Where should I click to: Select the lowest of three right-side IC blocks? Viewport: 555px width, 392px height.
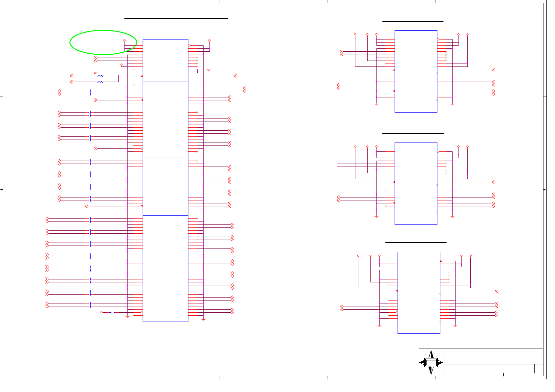(419, 293)
